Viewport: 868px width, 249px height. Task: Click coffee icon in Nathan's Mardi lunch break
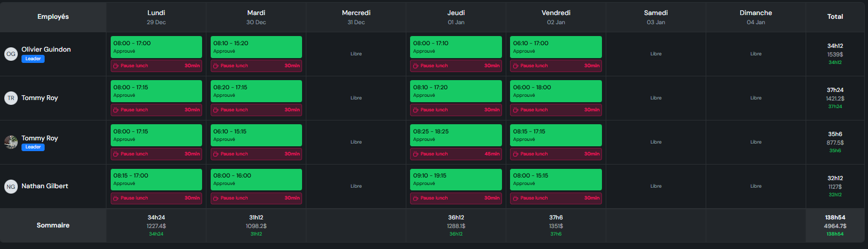coord(216,198)
